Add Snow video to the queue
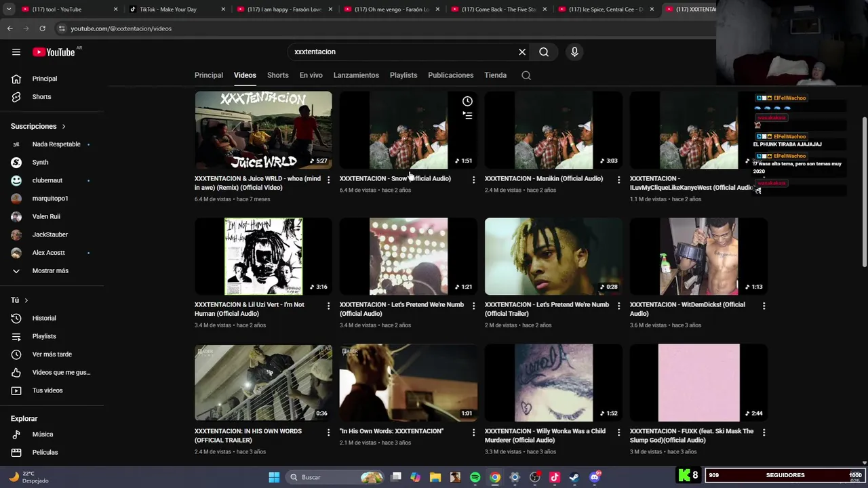The width and height of the screenshot is (868, 488). [467, 115]
